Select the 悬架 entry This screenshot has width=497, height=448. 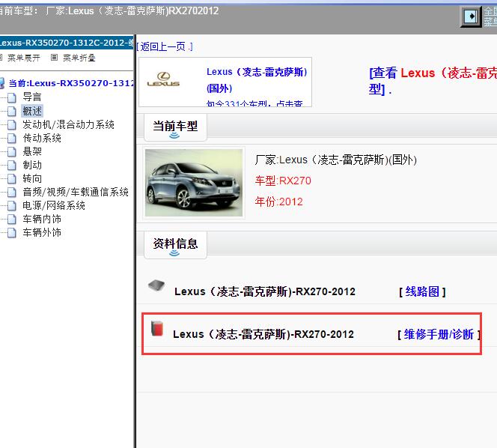[x=32, y=151]
